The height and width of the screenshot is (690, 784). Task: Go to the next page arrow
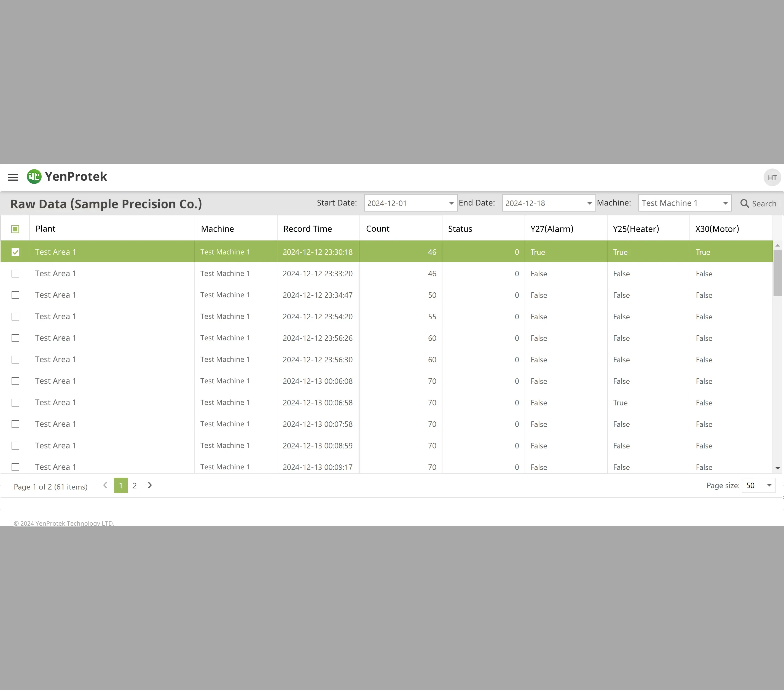150,485
